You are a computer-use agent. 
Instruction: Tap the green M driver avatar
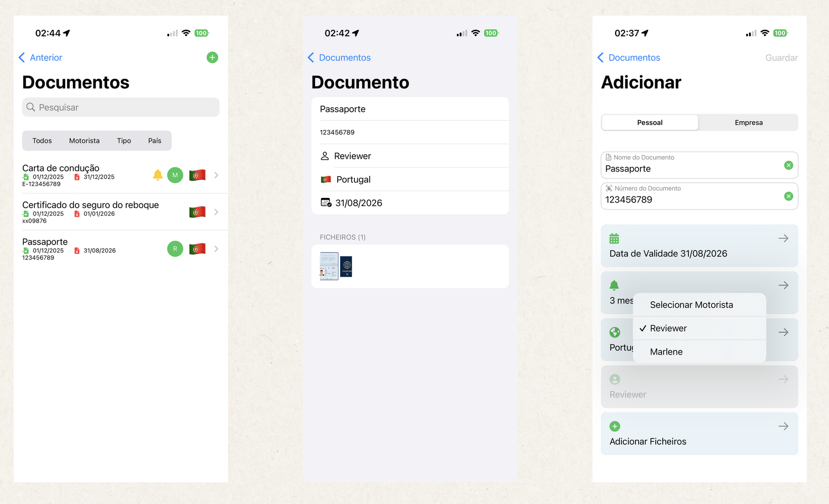pos(175,175)
